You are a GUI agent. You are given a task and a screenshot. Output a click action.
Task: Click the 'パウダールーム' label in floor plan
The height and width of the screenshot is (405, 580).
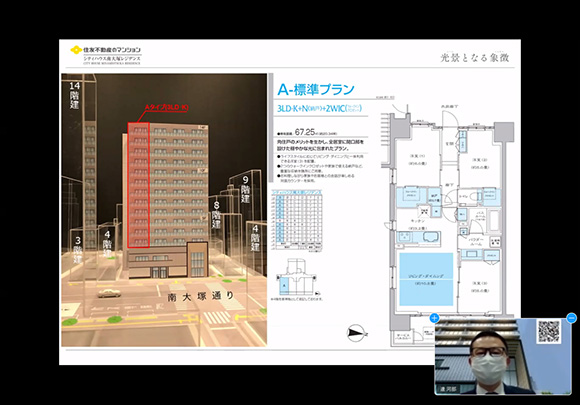click(476, 242)
